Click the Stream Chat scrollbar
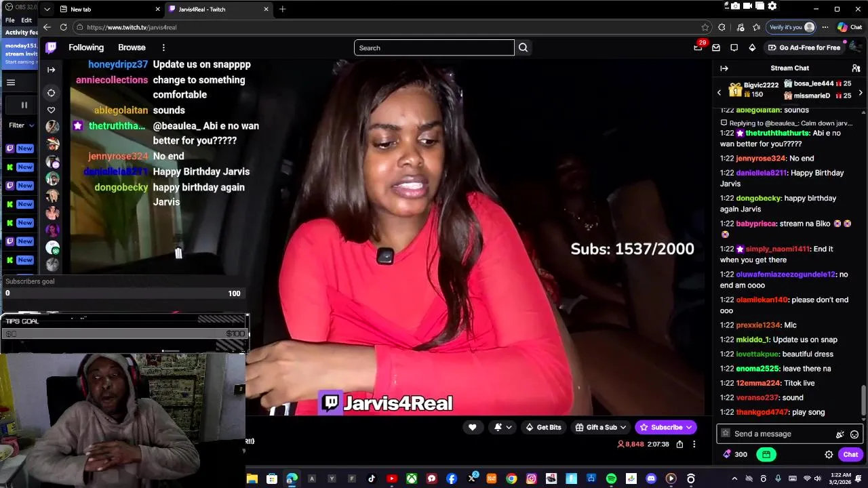This screenshot has width=868, height=488. (863, 400)
